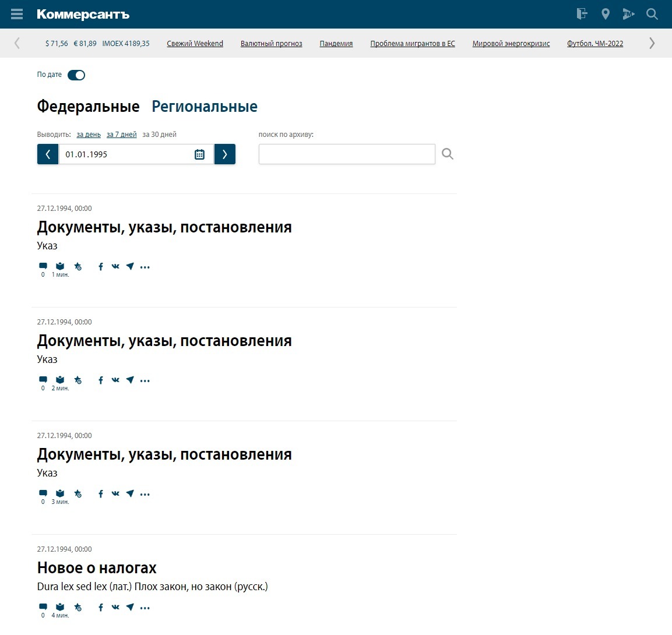Image resolution: width=672 pixels, height=635 pixels.
Task: Focus the archive search input field
Action: click(347, 154)
